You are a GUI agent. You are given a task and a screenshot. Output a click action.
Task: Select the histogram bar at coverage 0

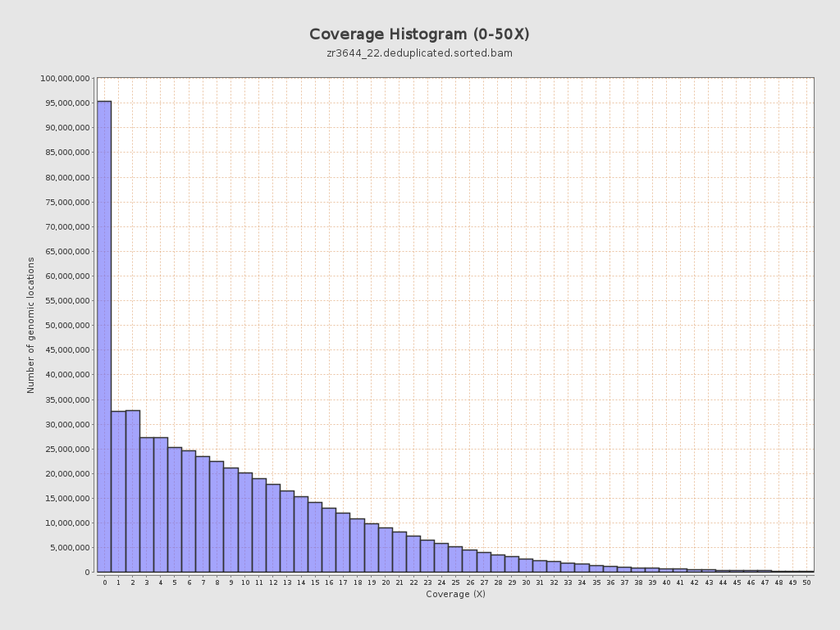(104, 336)
